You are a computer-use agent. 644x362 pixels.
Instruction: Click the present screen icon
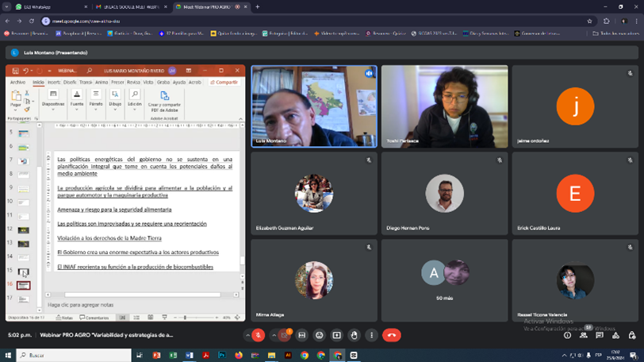tap(336, 335)
